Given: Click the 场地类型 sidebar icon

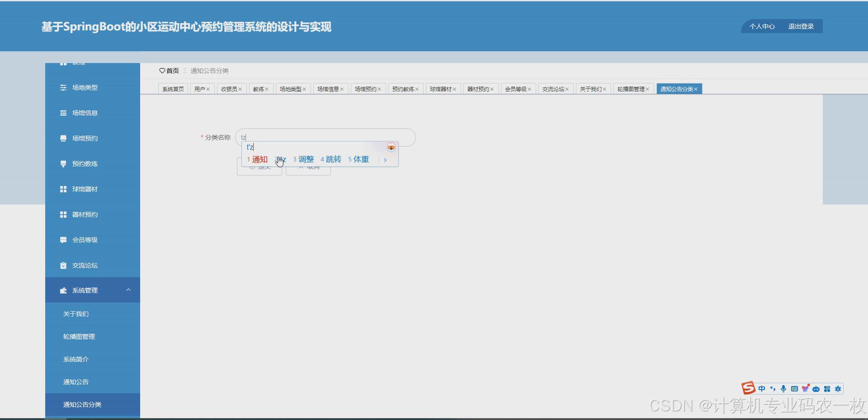Looking at the screenshot, I should 63,87.
